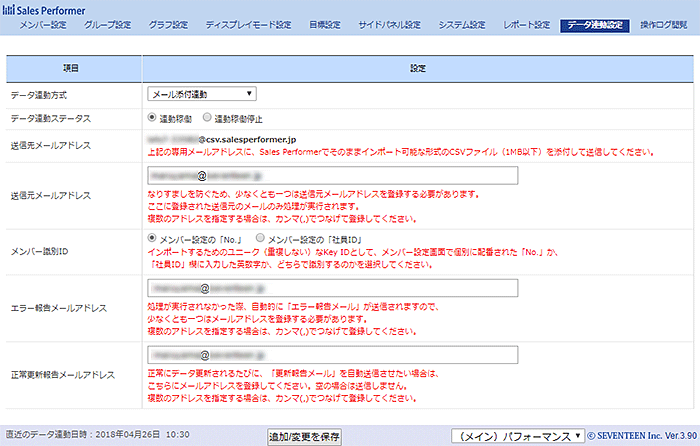Go to ディスプレイモード設定 tab
Image resolution: width=700 pixels, height=446 pixels.
click(x=248, y=25)
